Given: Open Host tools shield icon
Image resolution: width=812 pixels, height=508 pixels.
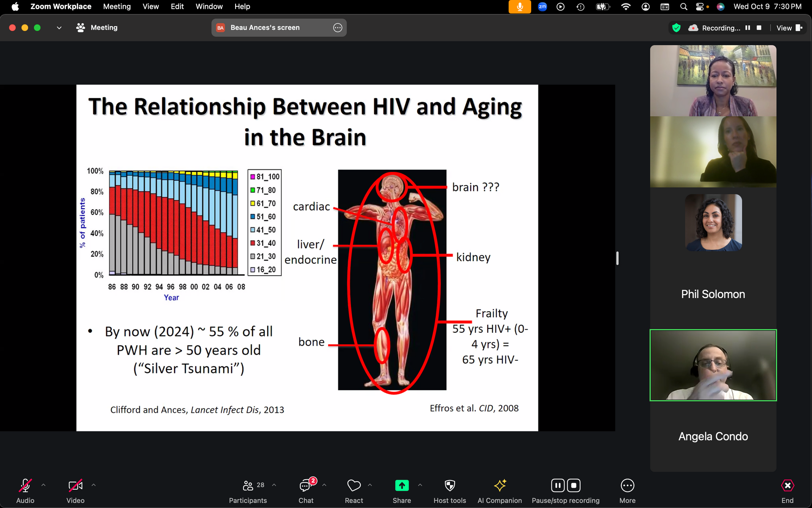Looking at the screenshot, I should click(x=450, y=486).
